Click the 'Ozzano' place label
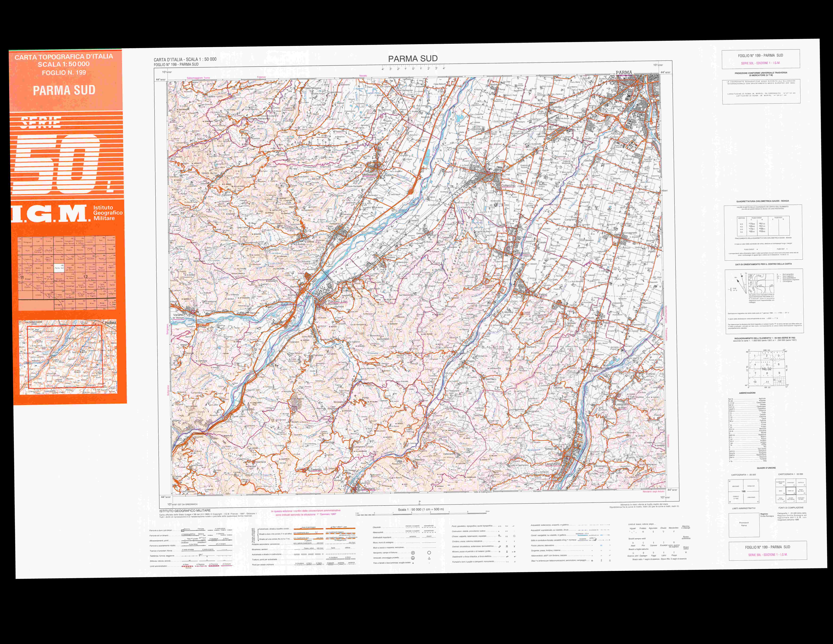The width and height of the screenshot is (833, 644). point(391,257)
